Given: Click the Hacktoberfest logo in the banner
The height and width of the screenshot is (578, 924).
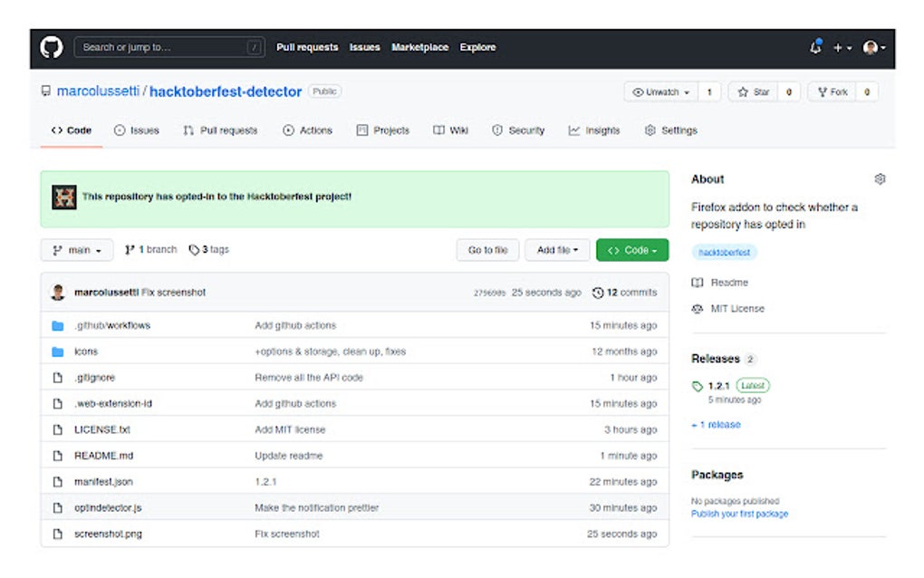Looking at the screenshot, I should tap(63, 196).
